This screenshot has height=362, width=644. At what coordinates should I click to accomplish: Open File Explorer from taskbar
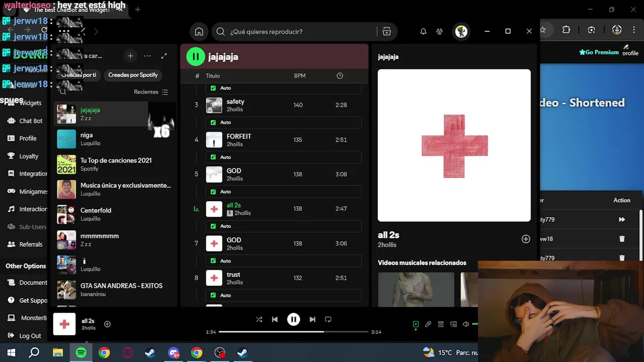coord(58,353)
